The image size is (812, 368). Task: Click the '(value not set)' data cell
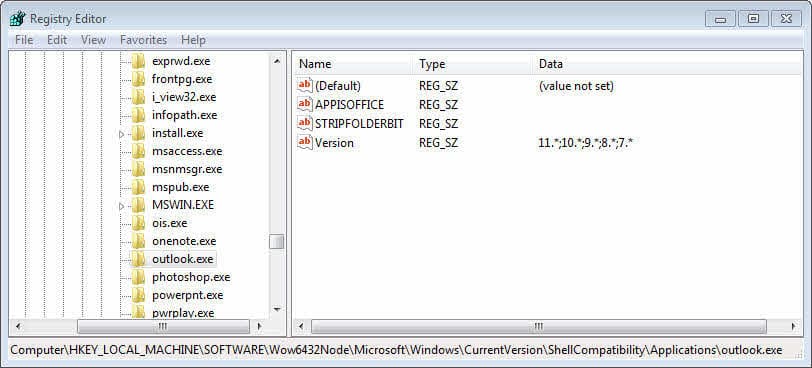576,86
